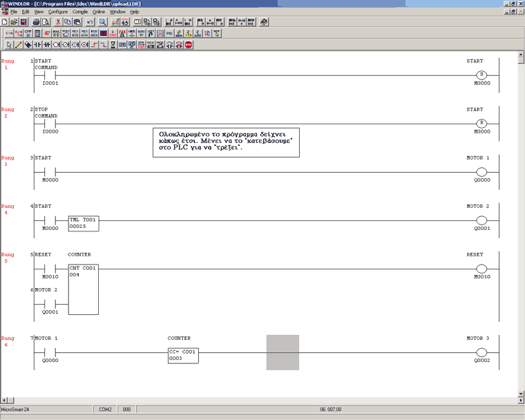
Task: Click the New file icon
Action: point(6,22)
